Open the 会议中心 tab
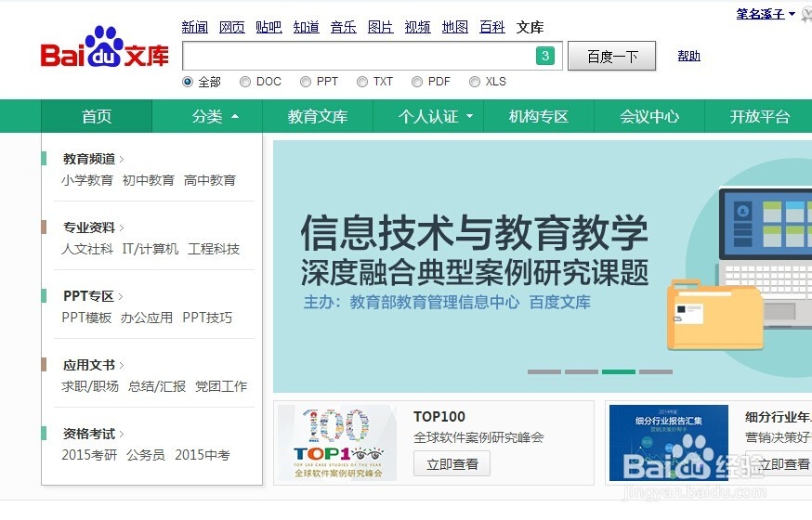Viewport: 812px width, 520px height. pos(649,116)
